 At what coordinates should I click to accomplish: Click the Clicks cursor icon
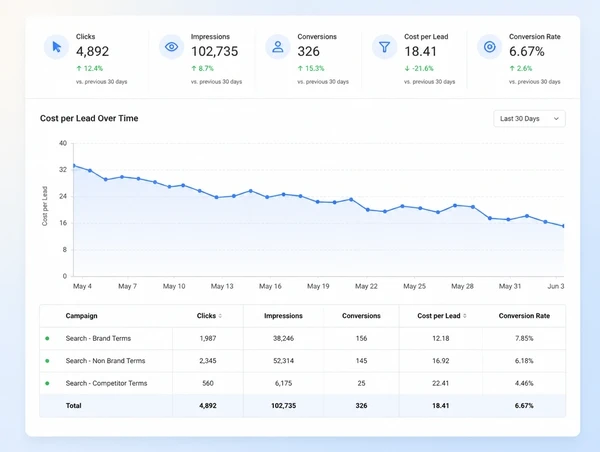point(56,47)
